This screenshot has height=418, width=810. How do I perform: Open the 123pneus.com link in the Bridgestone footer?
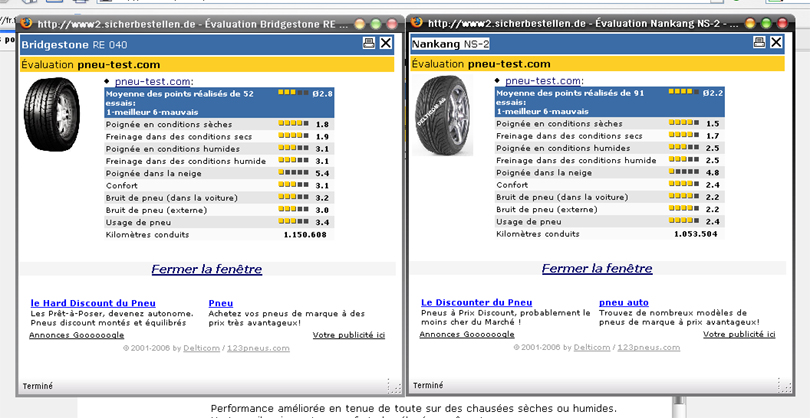point(258,348)
